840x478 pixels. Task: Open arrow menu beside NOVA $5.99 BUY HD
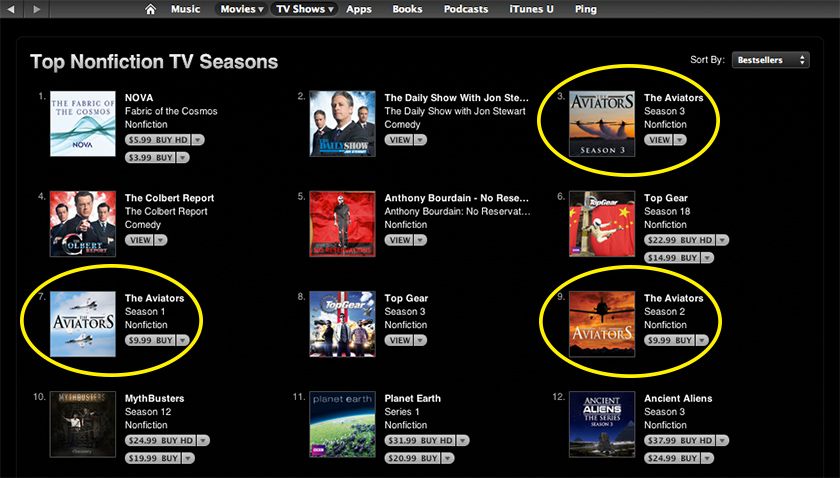(x=198, y=140)
